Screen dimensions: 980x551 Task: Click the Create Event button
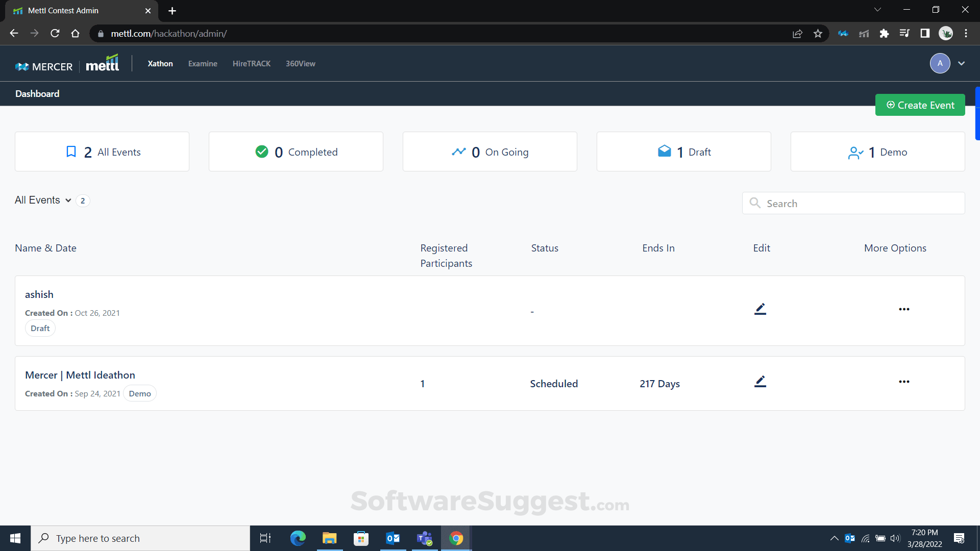coord(920,105)
